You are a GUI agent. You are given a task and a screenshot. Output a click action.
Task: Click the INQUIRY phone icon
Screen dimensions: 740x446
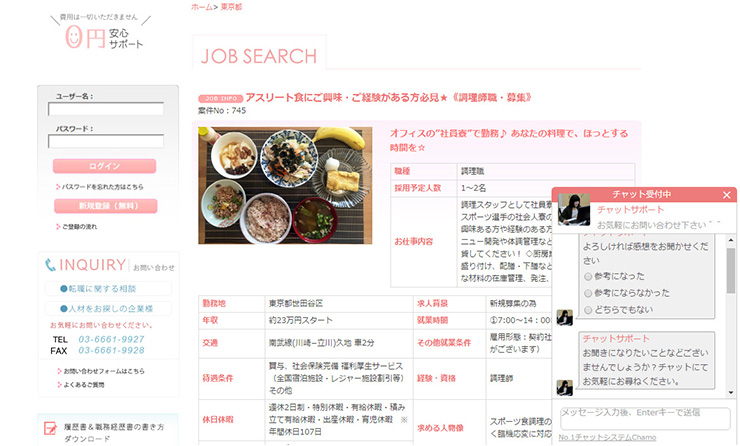(50, 265)
